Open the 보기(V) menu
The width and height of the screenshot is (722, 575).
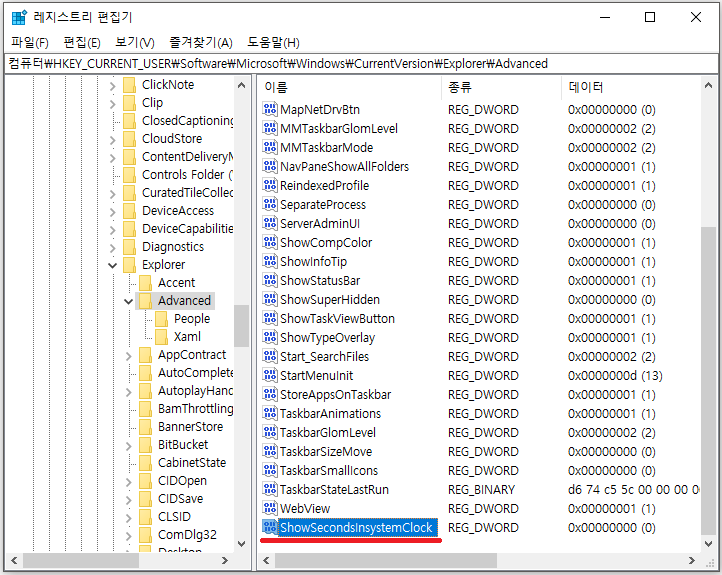click(x=135, y=43)
